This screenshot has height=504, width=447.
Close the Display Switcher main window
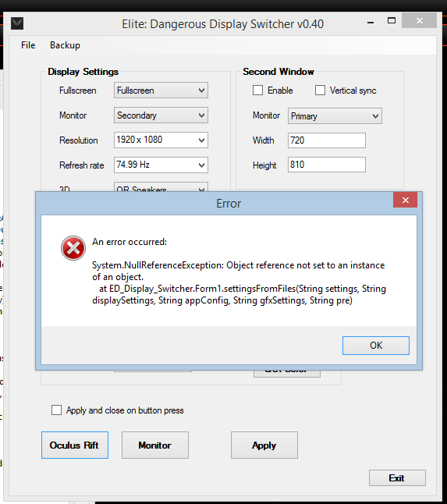click(420, 21)
